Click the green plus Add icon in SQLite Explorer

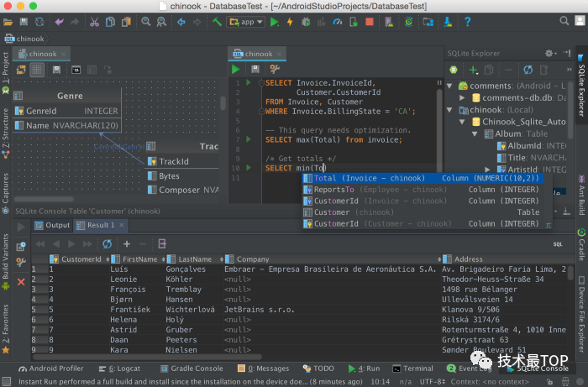[473, 70]
